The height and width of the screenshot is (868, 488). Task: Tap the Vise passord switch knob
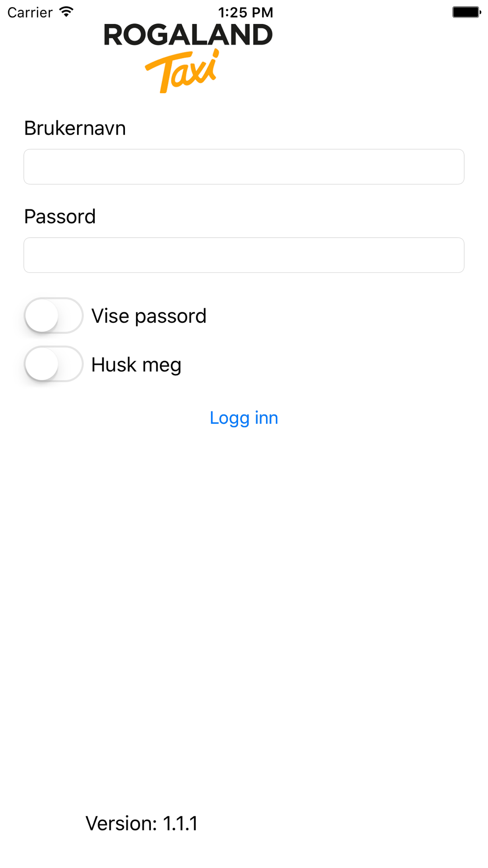click(42, 315)
